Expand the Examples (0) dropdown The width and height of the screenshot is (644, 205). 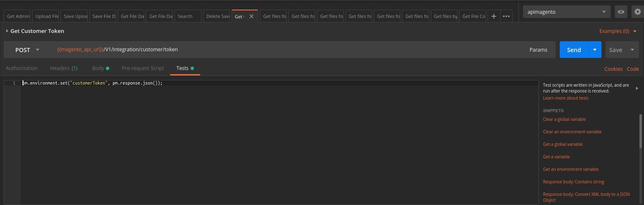pyautogui.click(x=618, y=31)
